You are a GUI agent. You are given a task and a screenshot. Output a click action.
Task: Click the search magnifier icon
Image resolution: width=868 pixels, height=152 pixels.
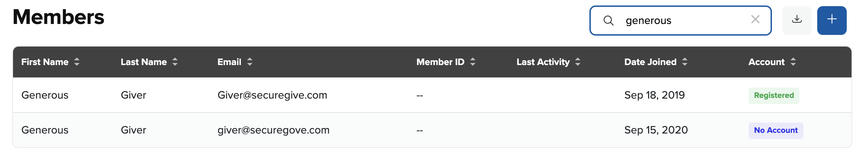click(x=608, y=21)
